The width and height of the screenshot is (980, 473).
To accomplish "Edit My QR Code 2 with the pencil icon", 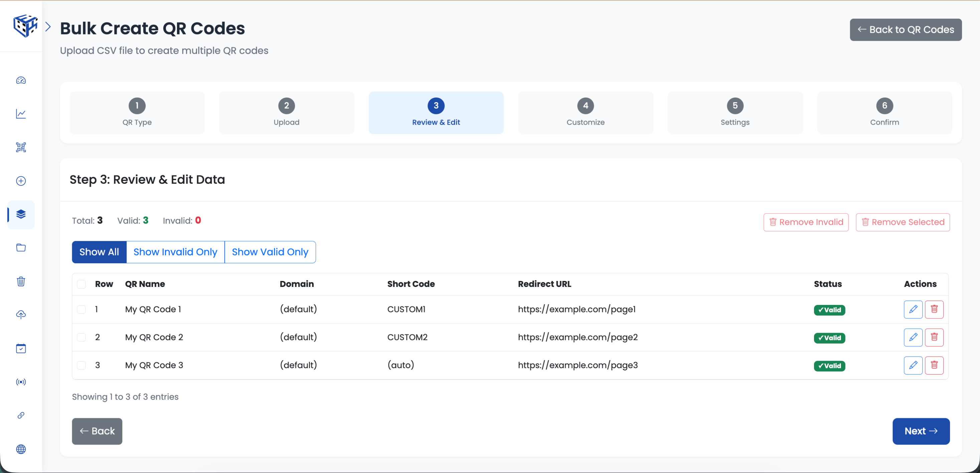I will coord(913,337).
